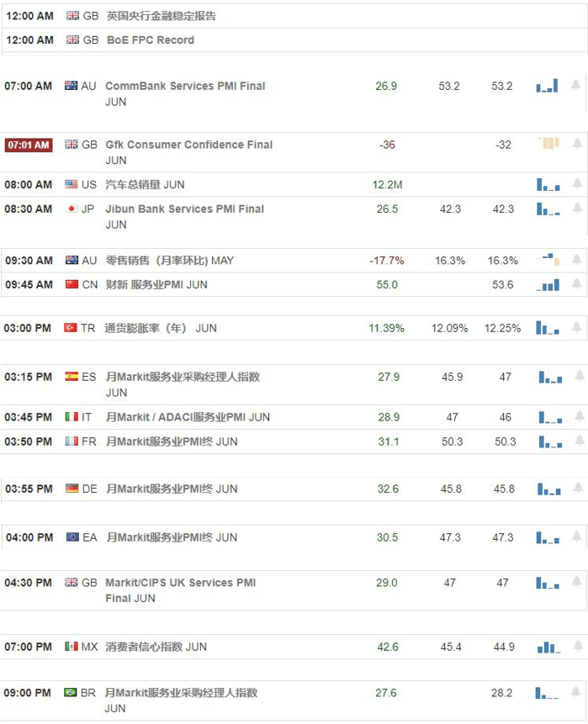
Task: Select the 12.2M US car sales value
Action: (387, 184)
